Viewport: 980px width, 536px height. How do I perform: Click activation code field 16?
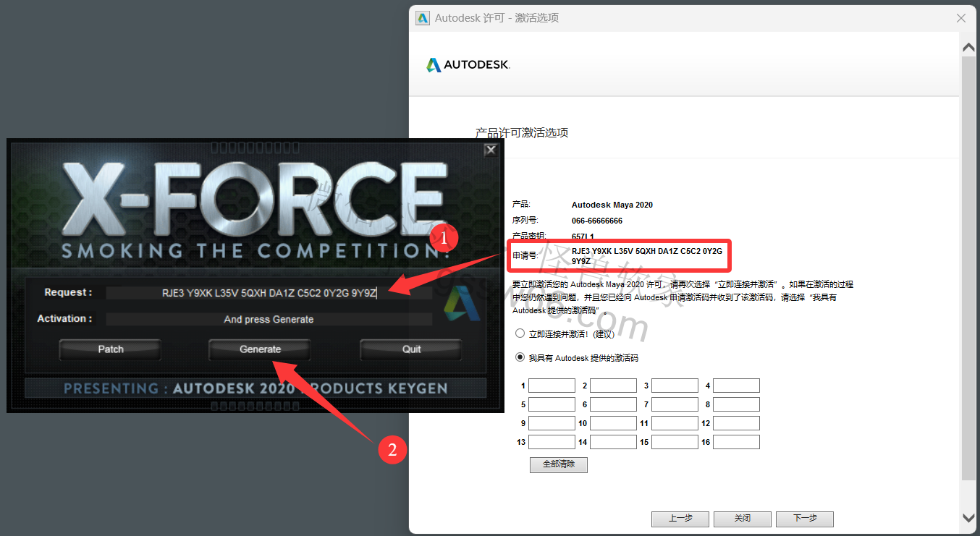tap(736, 442)
